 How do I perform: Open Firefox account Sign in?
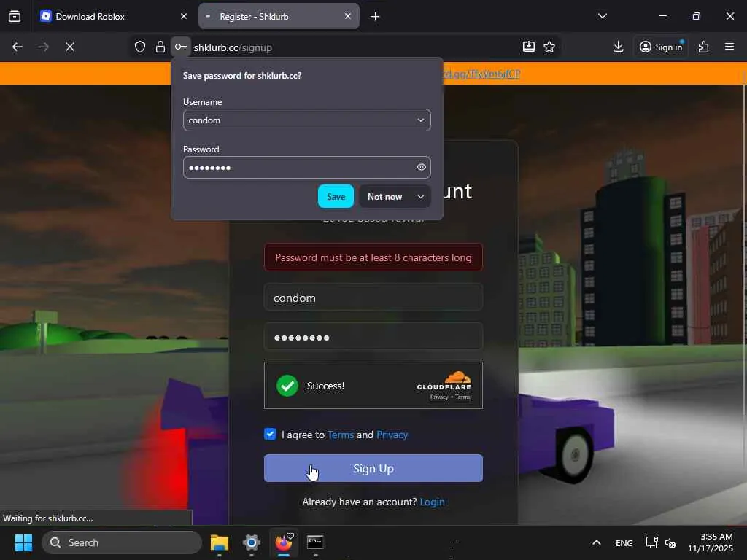[x=661, y=47]
